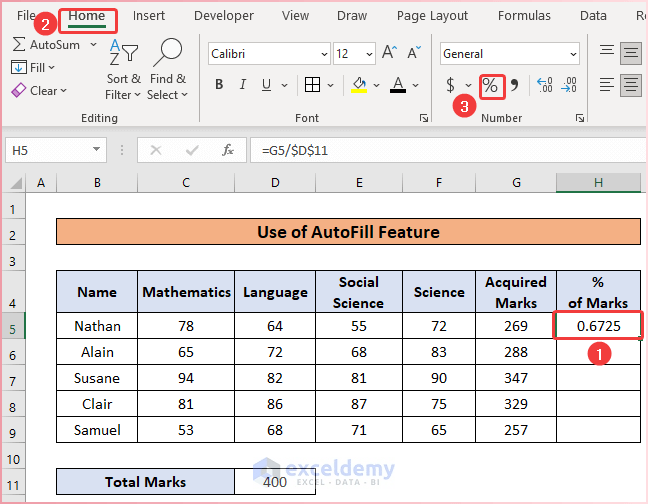The height and width of the screenshot is (504, 648).
Task: Expand the underline style arrow
Action: [284, 86]
